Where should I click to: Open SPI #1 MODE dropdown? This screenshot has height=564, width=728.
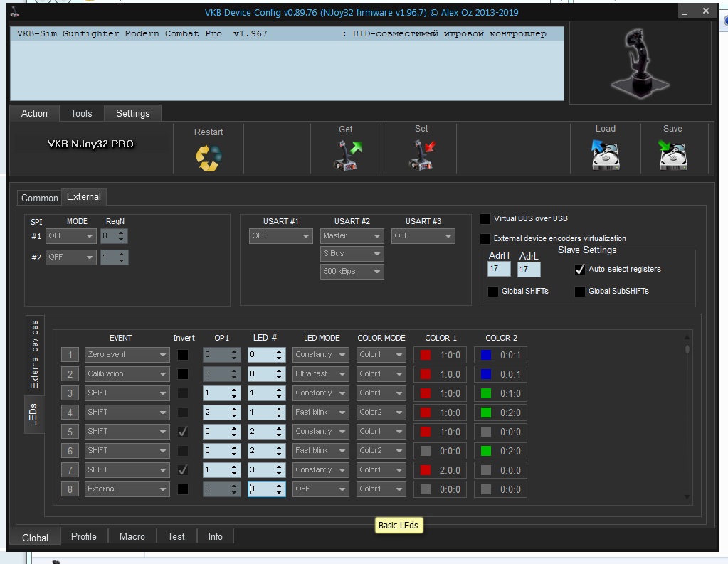pyautogui.click(x=71, y=236)
